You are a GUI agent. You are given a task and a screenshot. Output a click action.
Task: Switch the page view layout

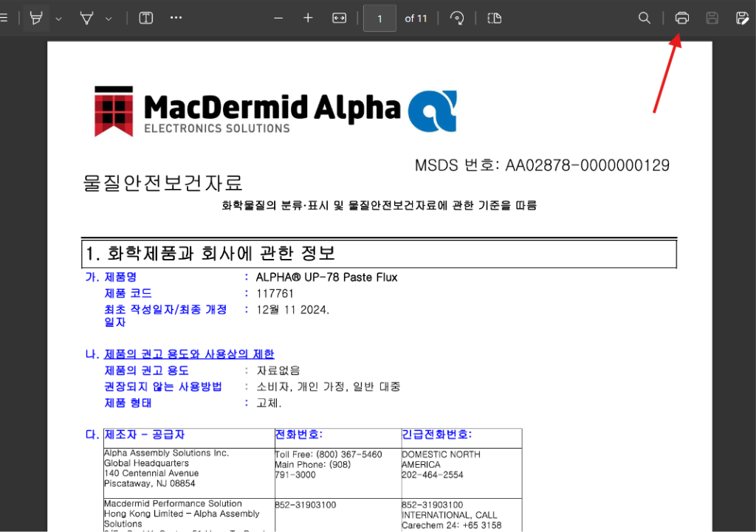click(x=494, y=18)
